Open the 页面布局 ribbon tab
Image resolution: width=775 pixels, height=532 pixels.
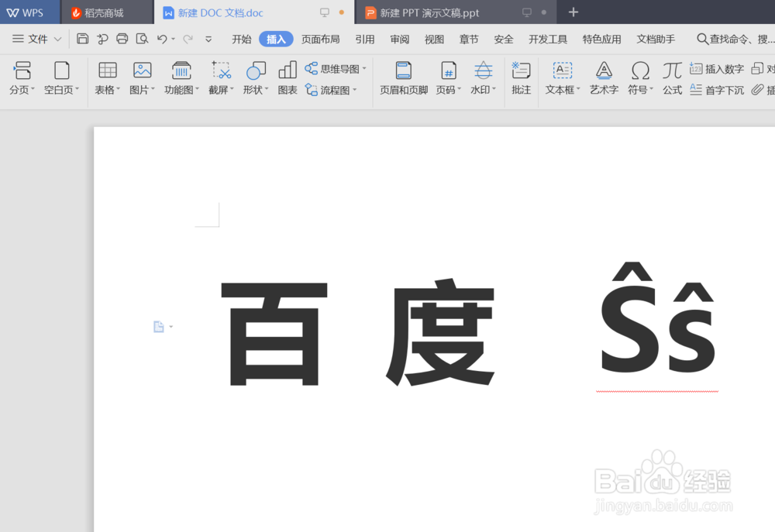point(321,38)
